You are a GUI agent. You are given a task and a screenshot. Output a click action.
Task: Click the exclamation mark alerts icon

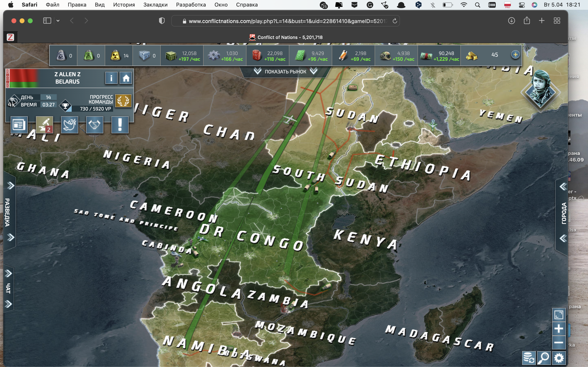pyautogui.click(x=120, y=125)
